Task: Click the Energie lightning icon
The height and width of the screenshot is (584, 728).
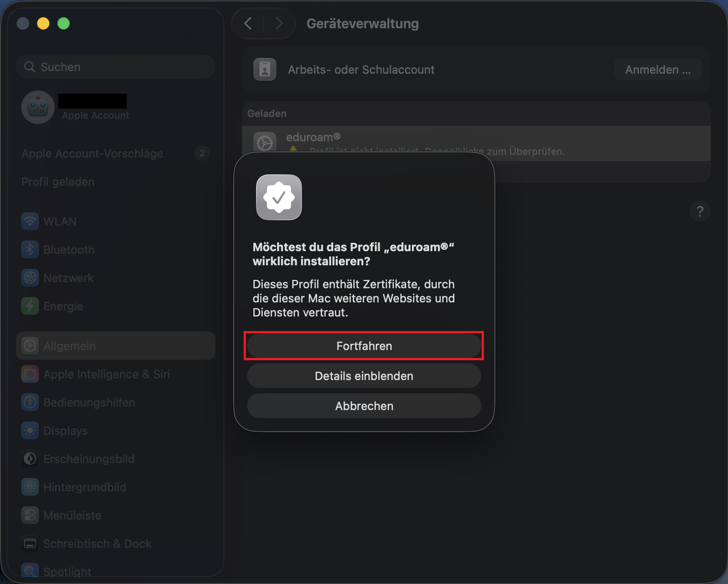Action: (x=30, y=306)
